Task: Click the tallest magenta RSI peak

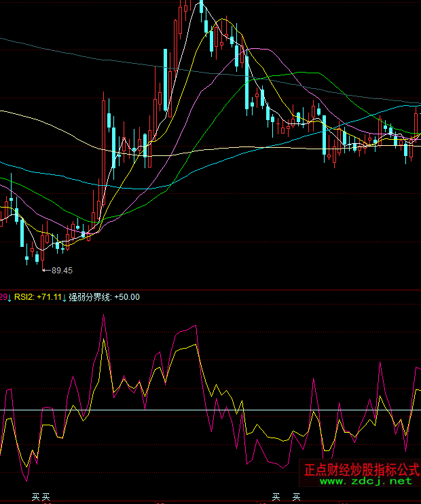Action: [x=103, y=316]
